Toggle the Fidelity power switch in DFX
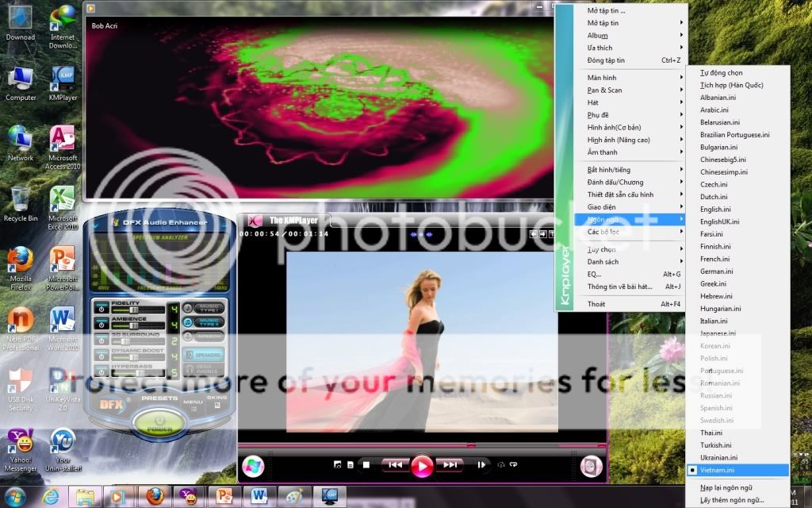 [x=101, y=309]
